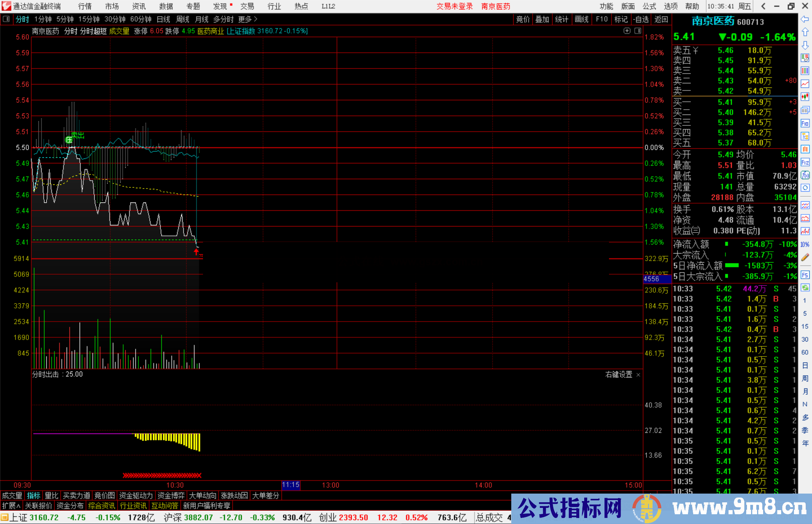The height and width of the screenshot is (524, 812).
Task: Click the up arrow sidebar icon
Action: coord(805,32)
